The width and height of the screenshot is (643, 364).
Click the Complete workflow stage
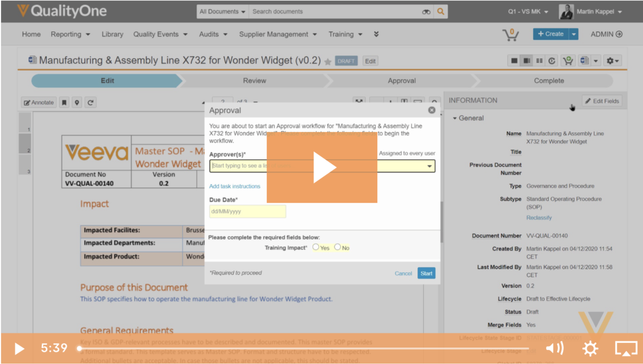click(x=549, y=81)
